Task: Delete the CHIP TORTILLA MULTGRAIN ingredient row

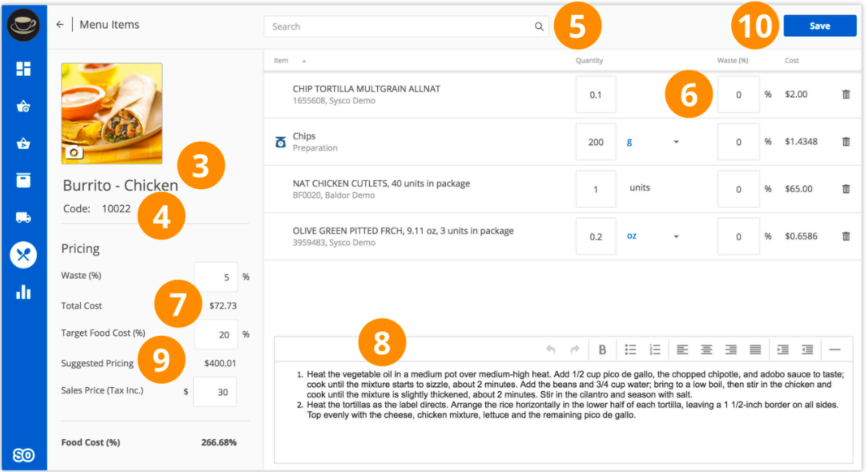Action: (846, 95)
